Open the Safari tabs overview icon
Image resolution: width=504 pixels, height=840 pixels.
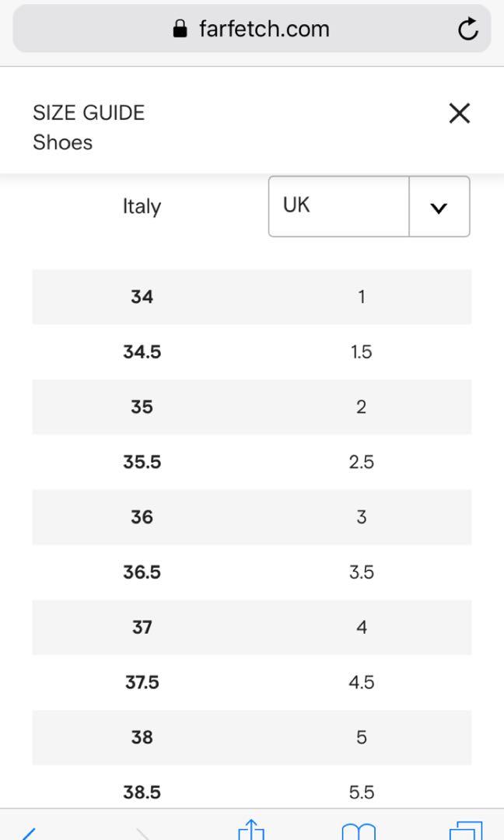coord(465,831)
